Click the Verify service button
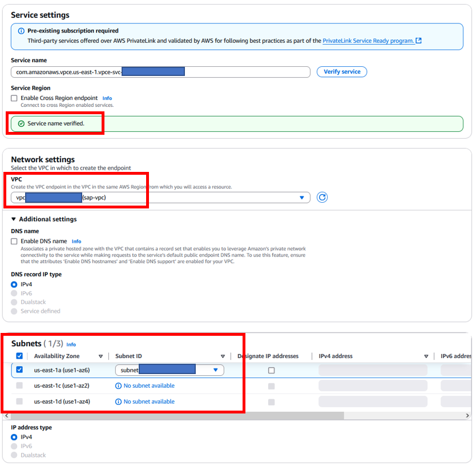Screen dimensions: 476x466 342,72
